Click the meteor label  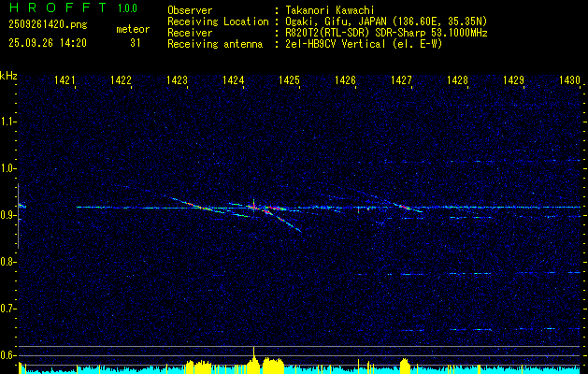tap(133, 29)
